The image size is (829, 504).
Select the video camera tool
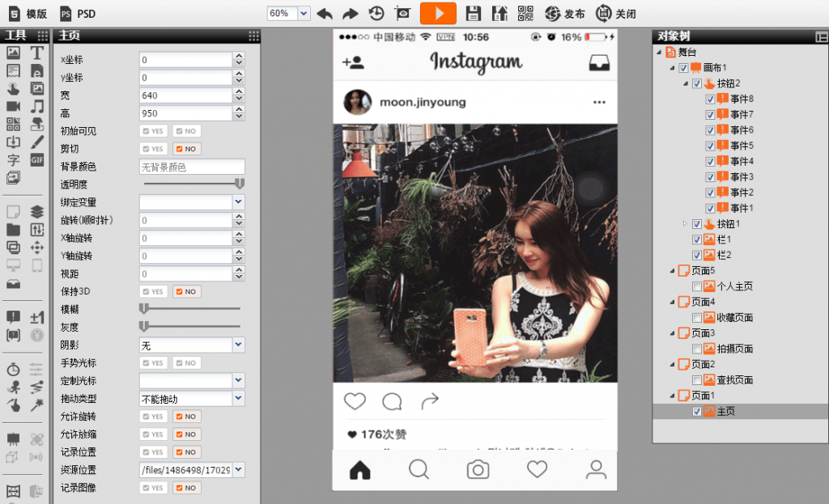pos(13,106)
